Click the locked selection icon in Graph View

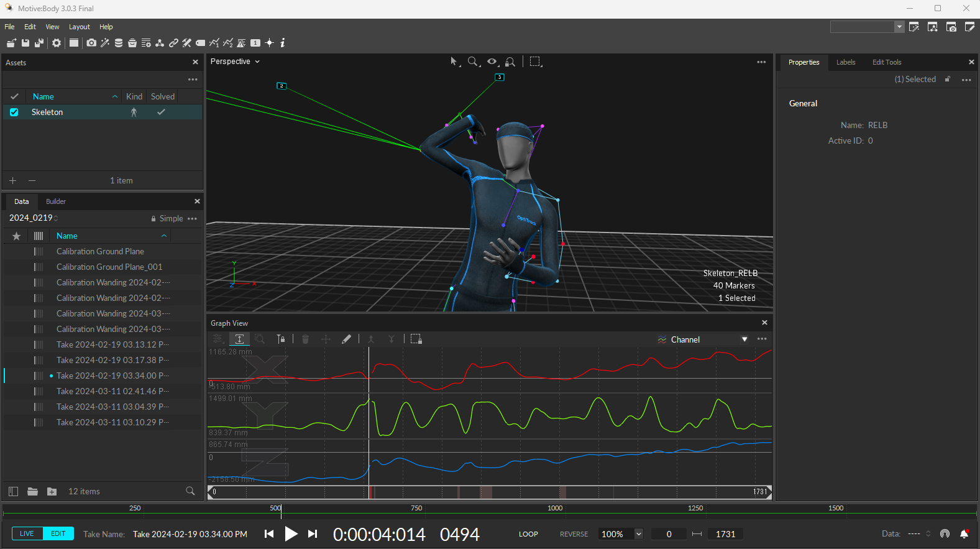[416, 339]
